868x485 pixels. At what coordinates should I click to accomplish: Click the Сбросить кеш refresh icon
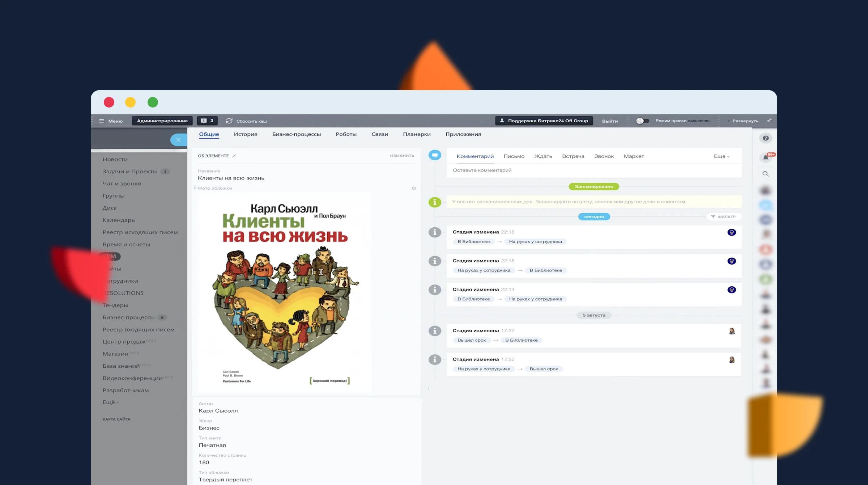click(x=229, y=121)
